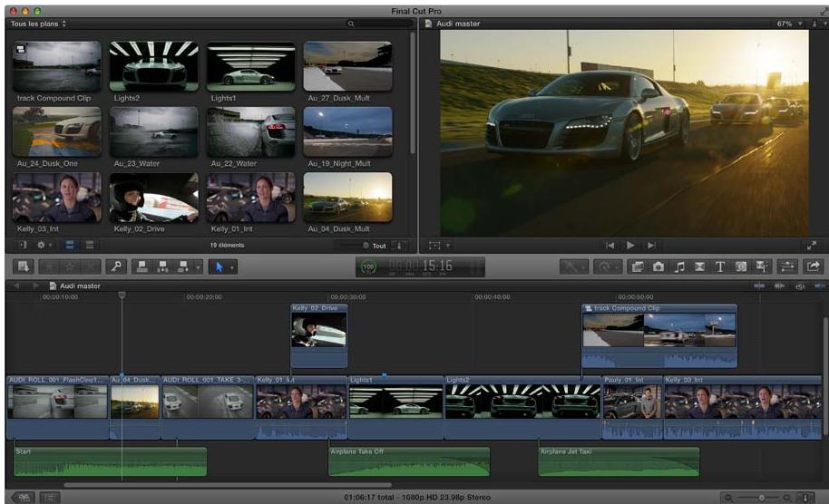Toggle solo (S) in the timeline header
Image resolution: width=829 pixels, height=504 pixels.
coord(800,286)
